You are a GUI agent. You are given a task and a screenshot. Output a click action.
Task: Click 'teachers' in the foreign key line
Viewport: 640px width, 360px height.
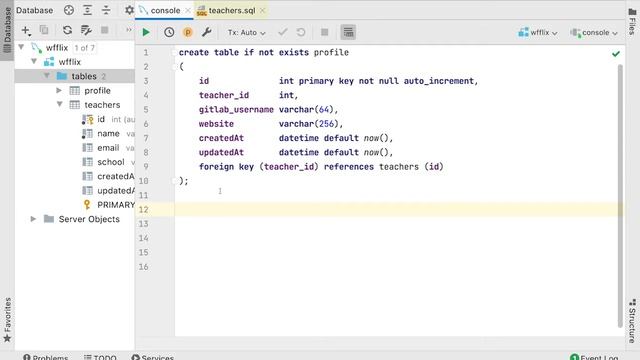coord(399,167)
